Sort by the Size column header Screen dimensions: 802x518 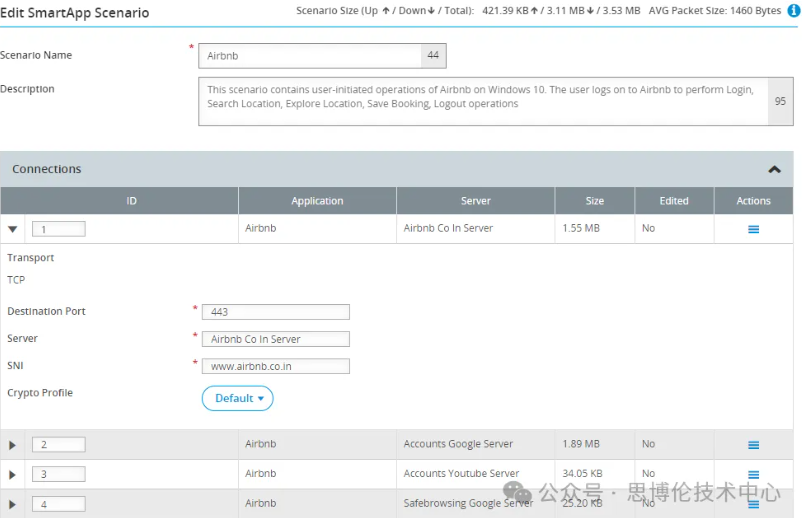click(594, 201)
